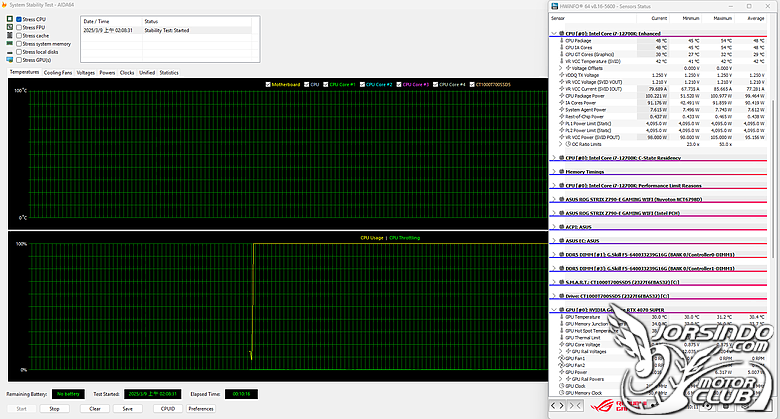Expand the OC Ratio Limits sub-item
This screenshot has height=419, width=780.
coord(561,144)
